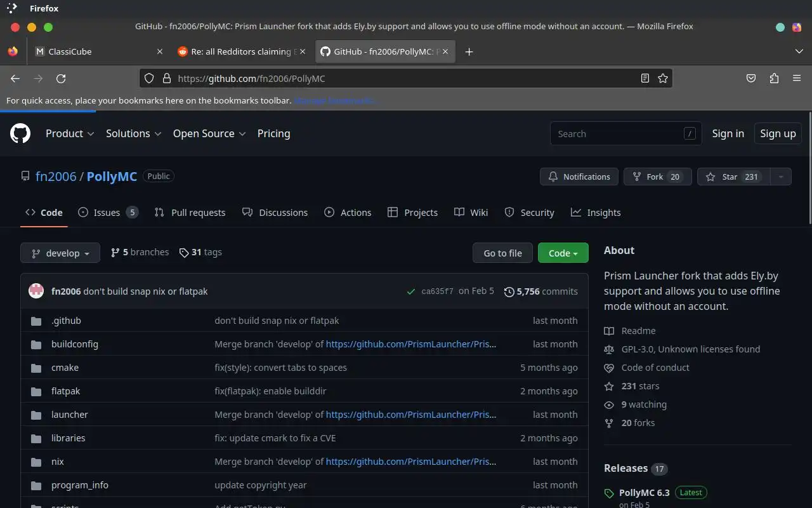
Task: Click the launcher folder icon
Action: pyautogui.click(x=36, y=415)
